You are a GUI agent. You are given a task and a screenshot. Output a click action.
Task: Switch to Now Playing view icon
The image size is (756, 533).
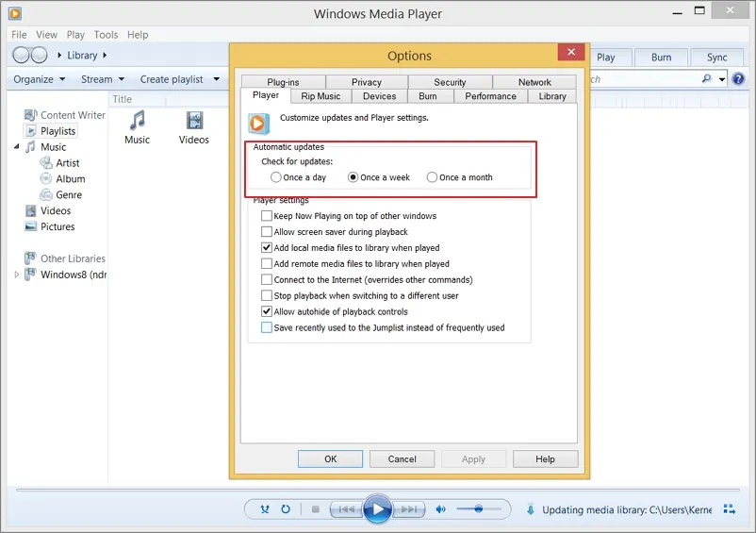point(730,508)
